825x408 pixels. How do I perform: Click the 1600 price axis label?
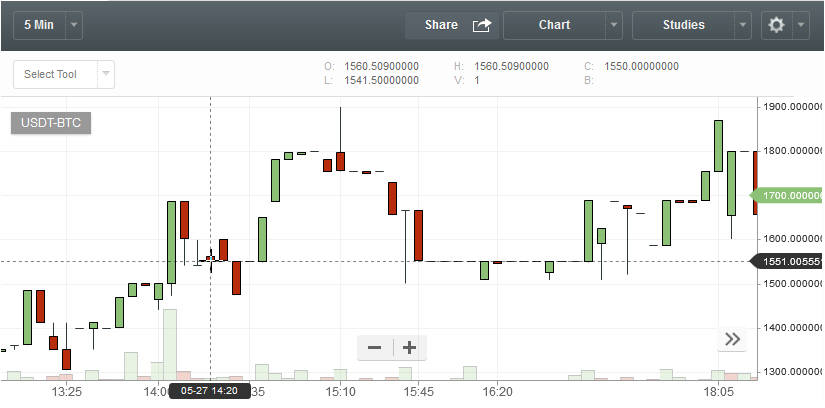tap(792, 240)
